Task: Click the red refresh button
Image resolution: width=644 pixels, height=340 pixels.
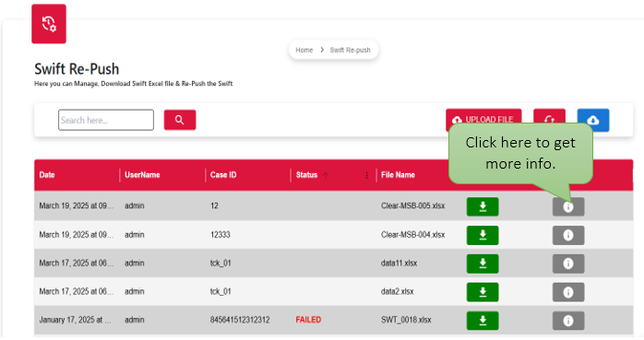Action: [550, 120]
